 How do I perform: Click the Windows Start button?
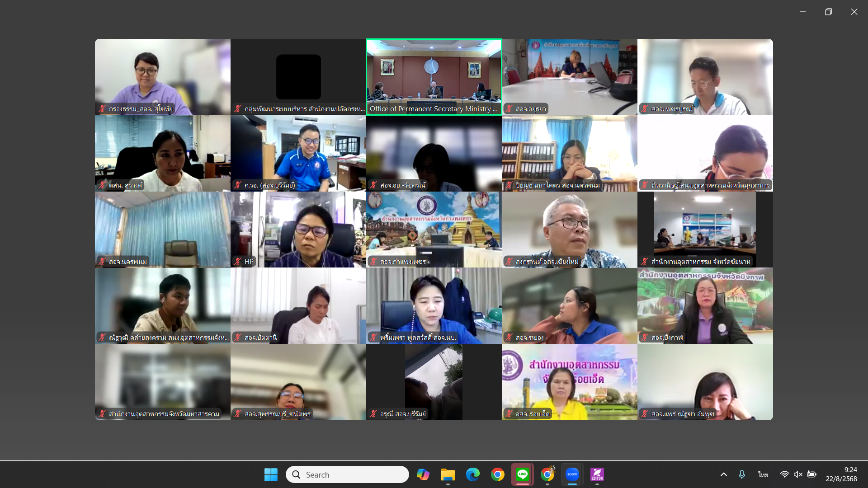[271, 474]
